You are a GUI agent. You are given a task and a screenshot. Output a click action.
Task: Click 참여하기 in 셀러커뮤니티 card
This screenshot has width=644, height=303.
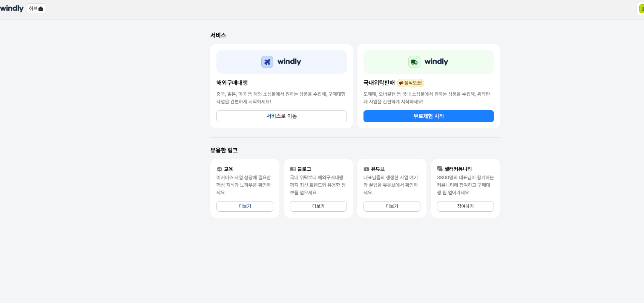[465, 206]
